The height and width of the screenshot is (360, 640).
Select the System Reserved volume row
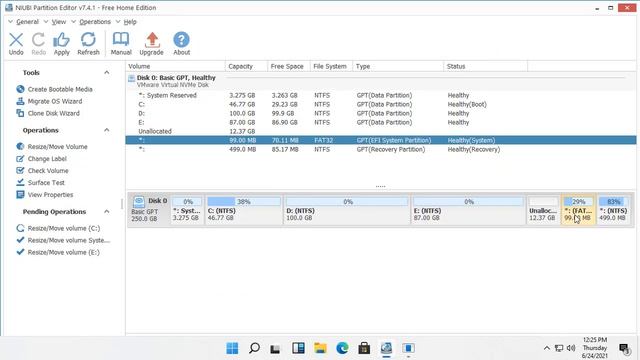pyautogui.click(x=381, y=95)
